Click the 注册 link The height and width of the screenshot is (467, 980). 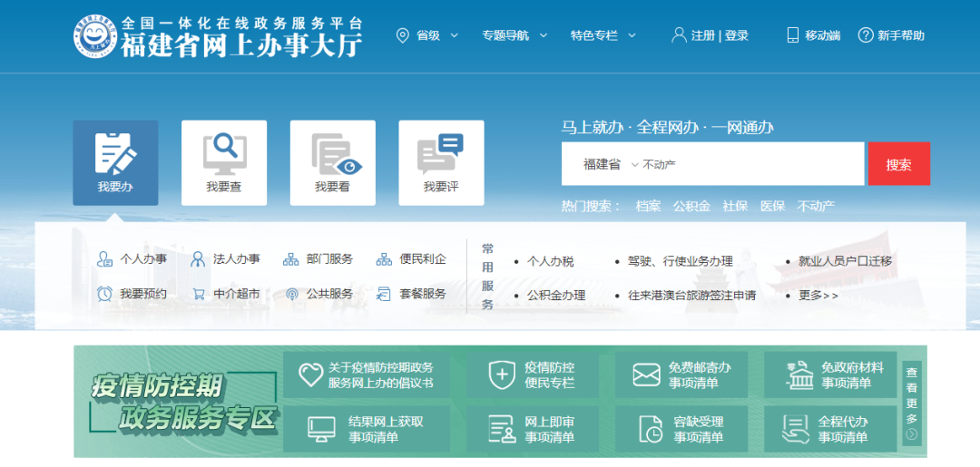click(703, 35)
